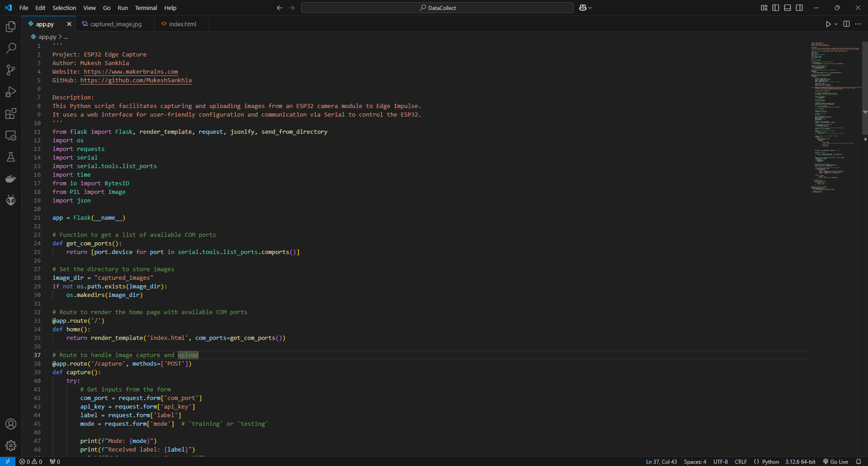Screen dimensions: 868x466
Task: Click the code minimap overview
Action: point(835,118)
